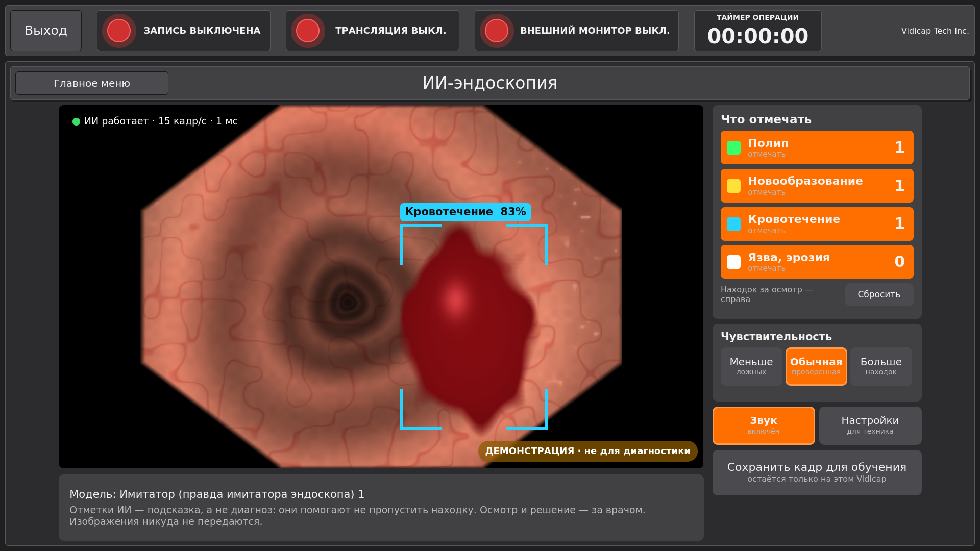The width and height of the screenshot is (980, 551).
Task: Click the dark lumen center in the endoscope view
Action: pyautogui.click(x=348, y=302)
